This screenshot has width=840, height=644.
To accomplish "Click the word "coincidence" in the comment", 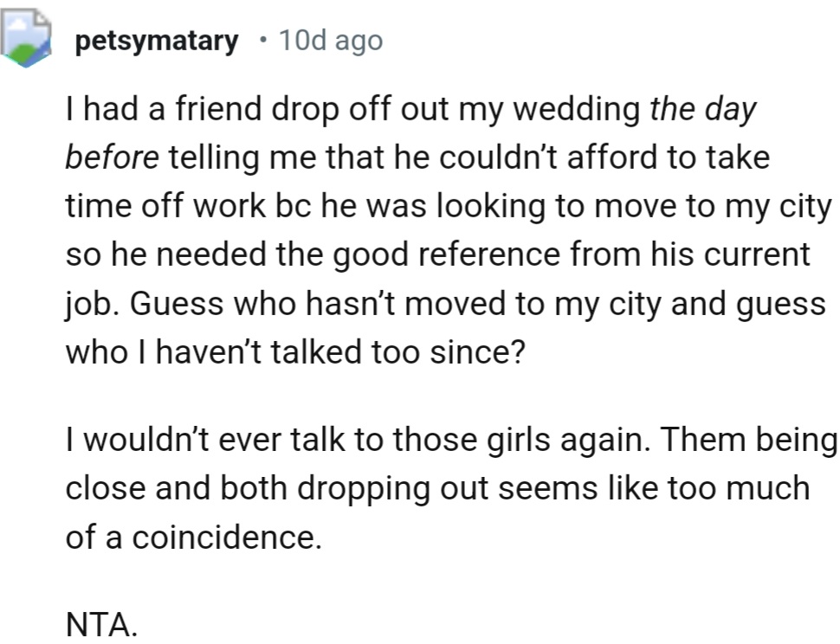I will [x=221, y=537].
